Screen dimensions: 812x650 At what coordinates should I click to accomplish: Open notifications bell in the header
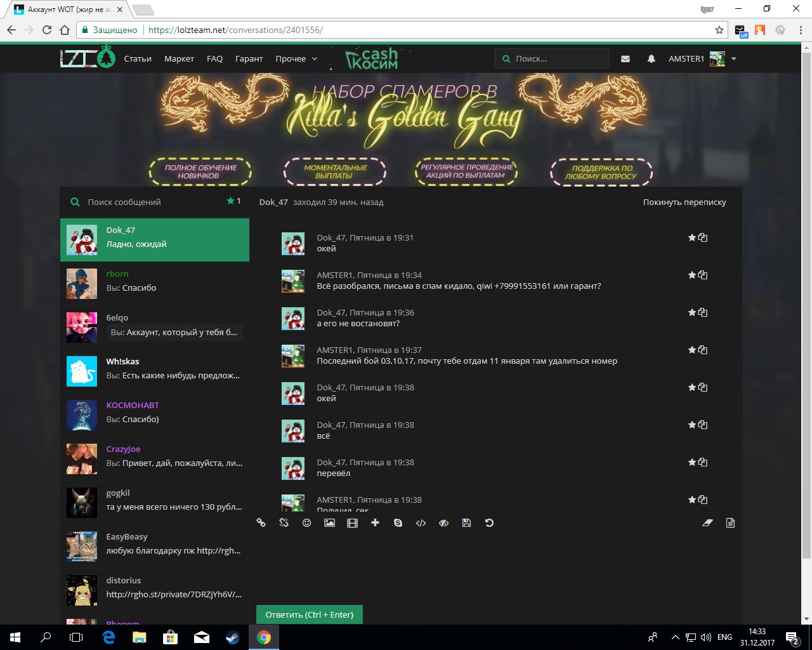point(651,59)
